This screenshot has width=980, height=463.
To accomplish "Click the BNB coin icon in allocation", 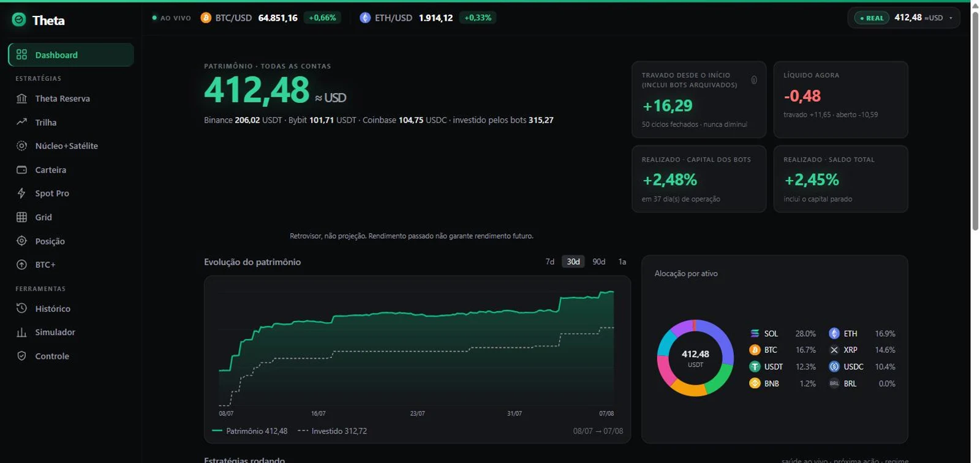I will click(x=755, y=383).
